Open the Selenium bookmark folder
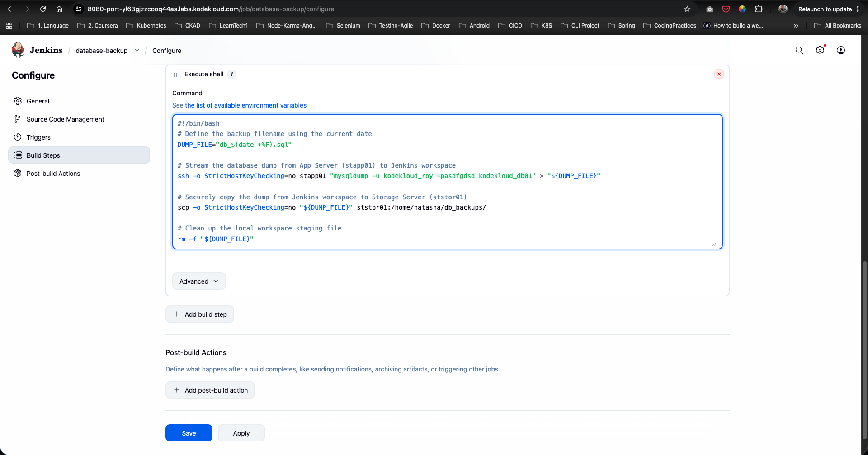The image size is (868, 455). click(343, 26)
